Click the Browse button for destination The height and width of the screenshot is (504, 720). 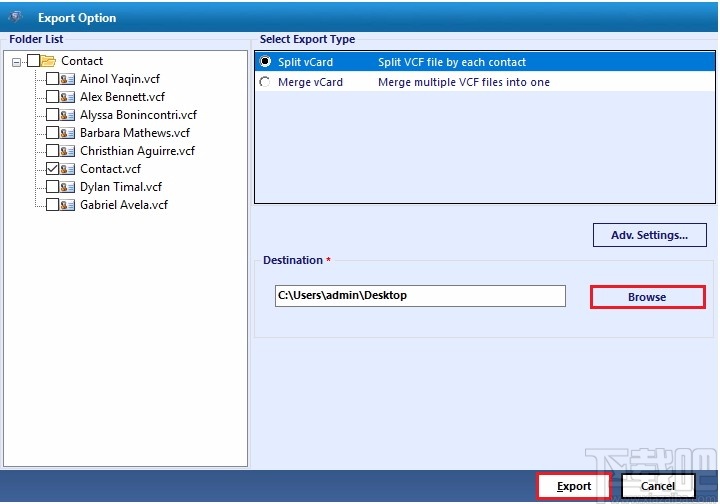647,297
